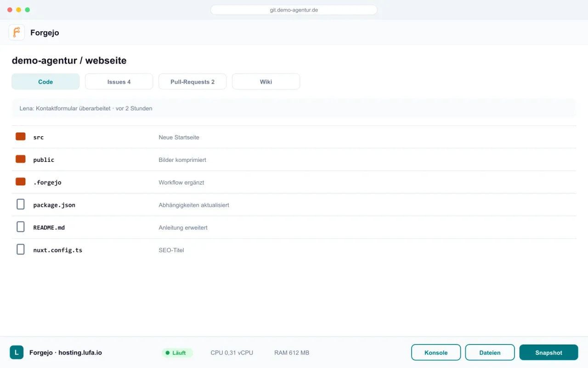Image resolution: width=588 pixels, height=368 pixels.
Task: Click the git.demo-agentur.de address bar
Action: point(294,10)
